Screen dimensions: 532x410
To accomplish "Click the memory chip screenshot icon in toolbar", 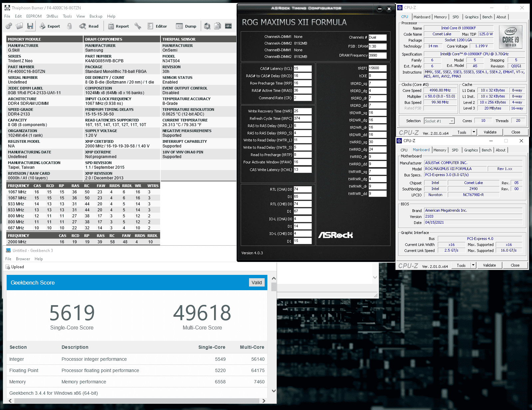I will (228, 26).
